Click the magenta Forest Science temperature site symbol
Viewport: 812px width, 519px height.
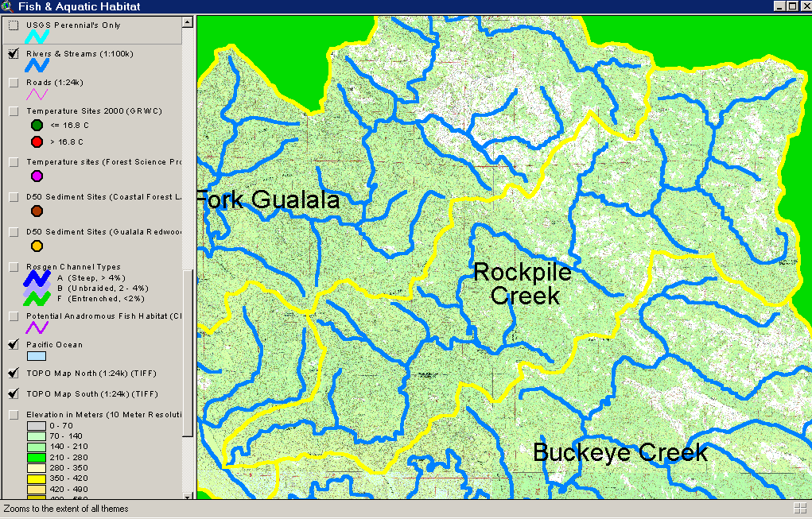37,176
